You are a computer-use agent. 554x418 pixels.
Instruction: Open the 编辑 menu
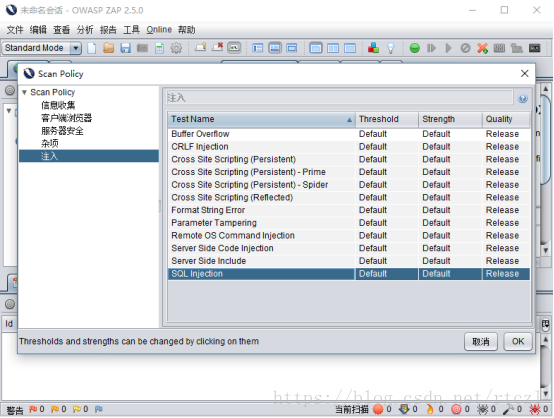click(x=38, y=30)
